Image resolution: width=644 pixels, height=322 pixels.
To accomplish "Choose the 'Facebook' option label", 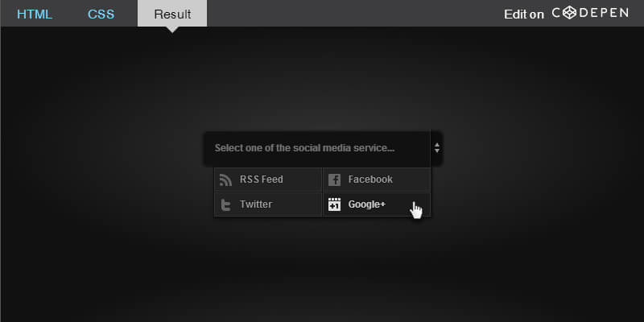I will (370, 180).
